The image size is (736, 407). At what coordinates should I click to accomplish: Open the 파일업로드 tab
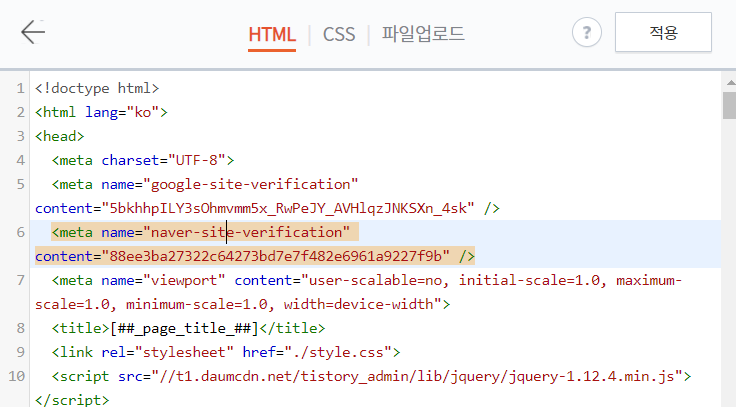423,34
